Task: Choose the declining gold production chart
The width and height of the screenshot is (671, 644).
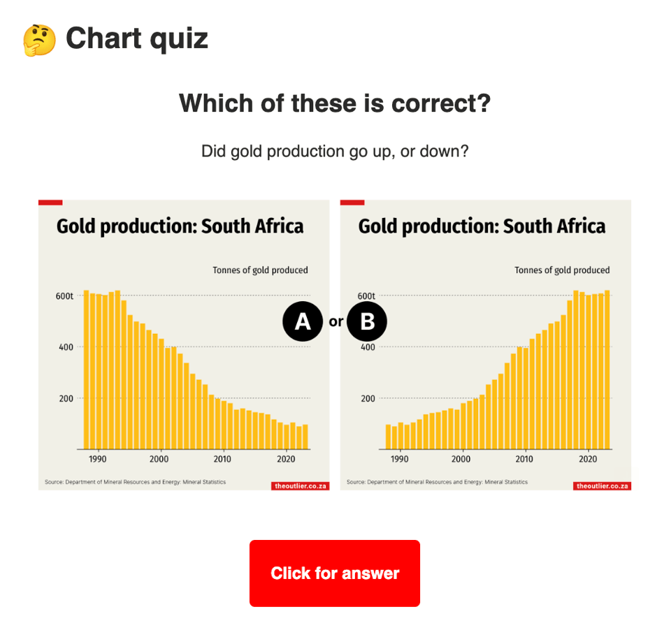Action: coord(183,370)
